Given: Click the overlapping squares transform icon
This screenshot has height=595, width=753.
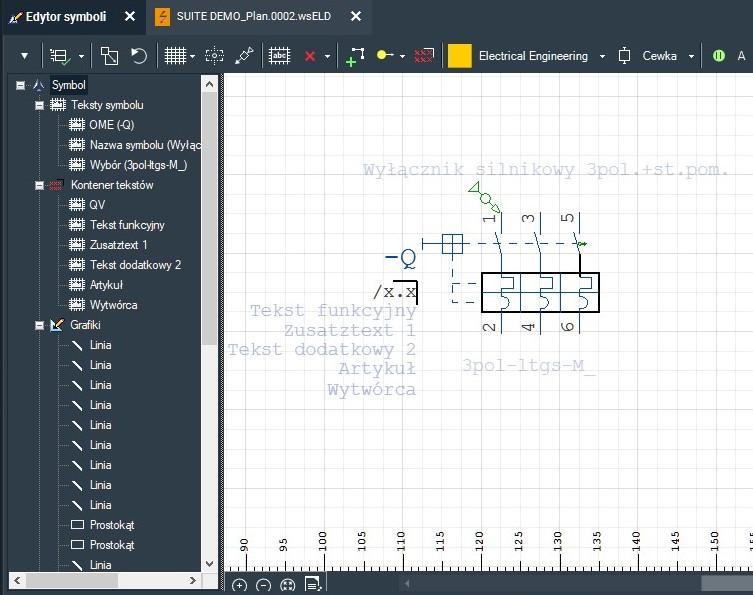Looking at the screenshot, I should pyautogui.click(x=109, y=56).
